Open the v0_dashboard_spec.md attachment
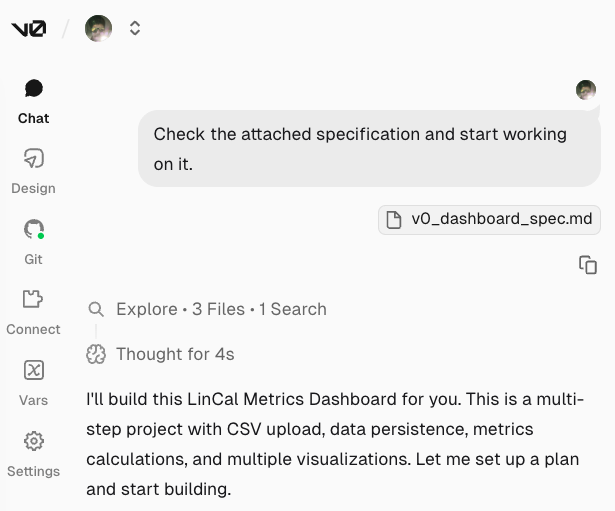Viewport: 615px width, 511px height. pyautogui.click(x=501, y=219)
